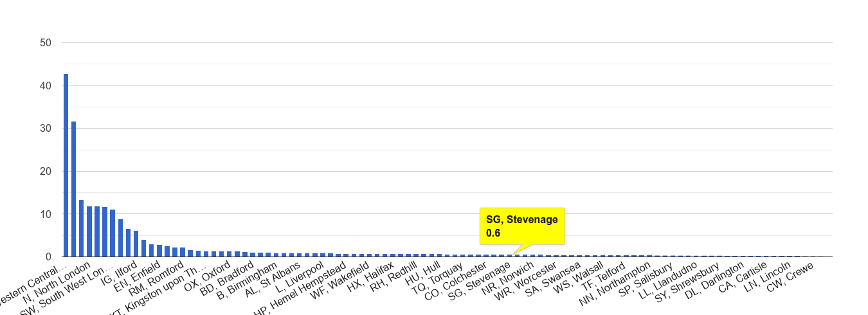
Task: Select the second tallest bar reaching about 32
Action: [73, 189]
